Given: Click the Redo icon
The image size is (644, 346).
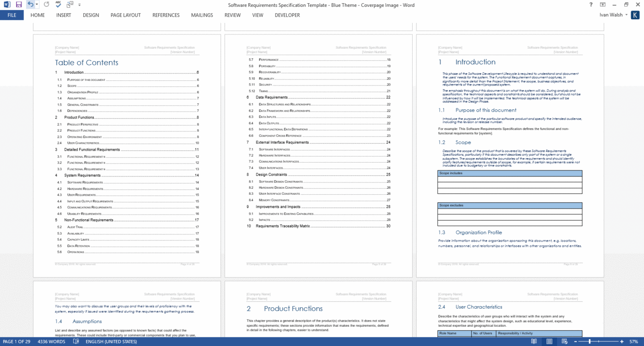Looking at the screenshot, I should pyautogui.click(x=46, y=5).
